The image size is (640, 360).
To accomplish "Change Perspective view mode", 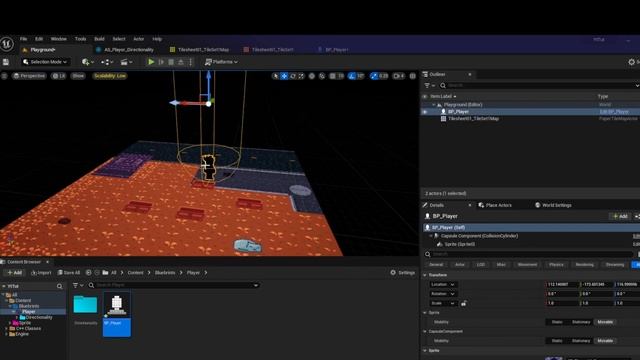I will pyautogui.click(x=29, y=76).
